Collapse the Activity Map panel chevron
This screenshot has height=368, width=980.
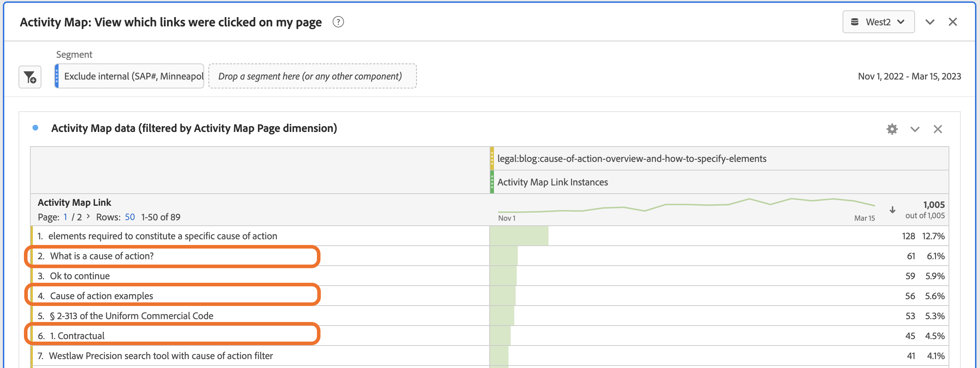(x=929, y=22)
